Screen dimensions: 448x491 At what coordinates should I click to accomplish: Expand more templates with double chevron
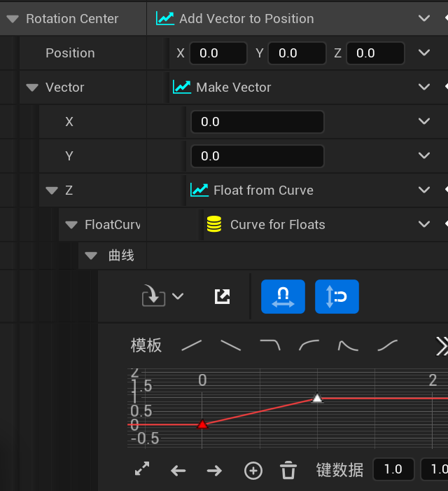point(442,345)
